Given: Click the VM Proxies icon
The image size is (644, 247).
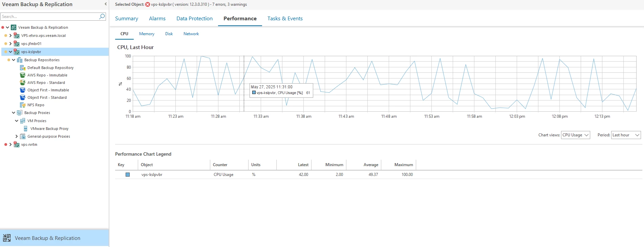Looking at the screenshot, I should click(23, 121).
